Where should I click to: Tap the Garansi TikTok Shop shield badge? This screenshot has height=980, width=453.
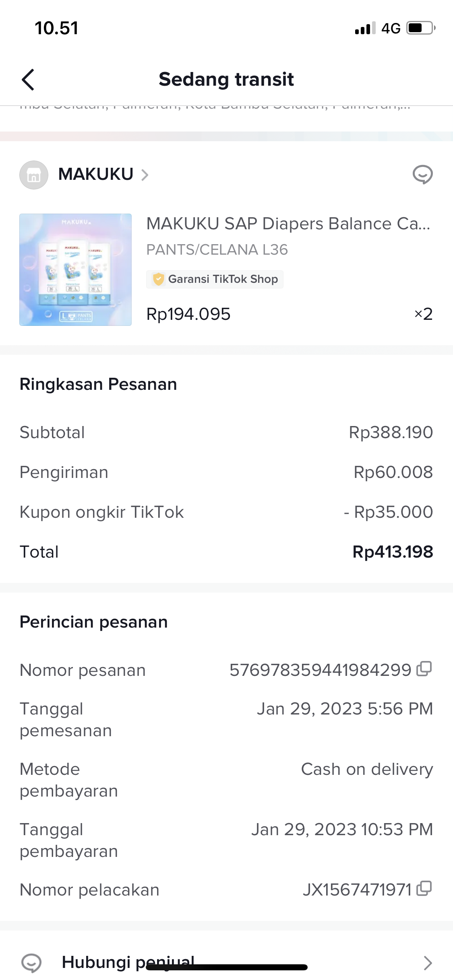pos(159,279)
